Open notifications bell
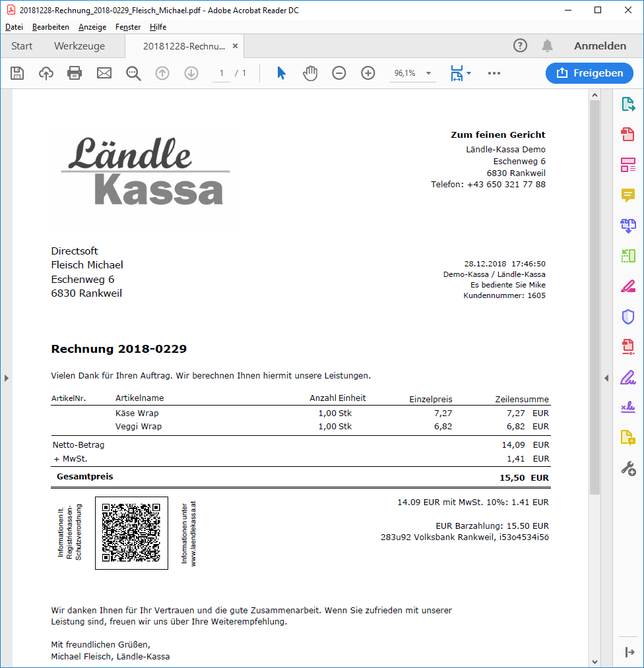 point(547,46)
